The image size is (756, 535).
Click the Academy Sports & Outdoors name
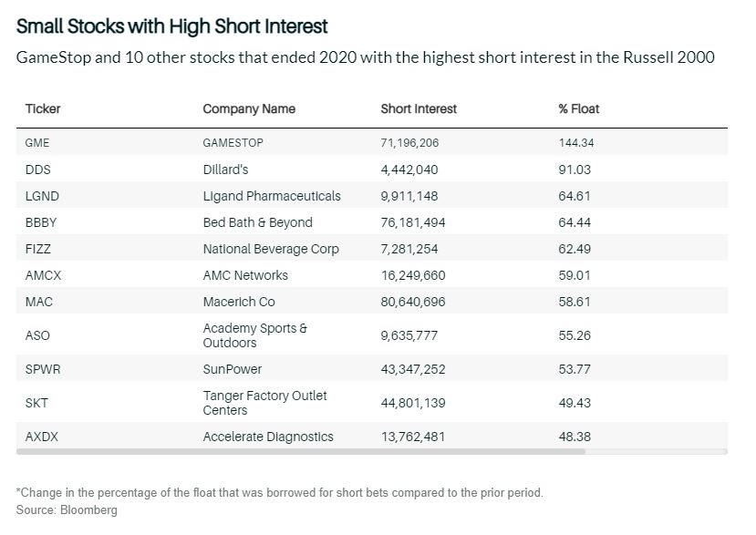tap(255, 335)
